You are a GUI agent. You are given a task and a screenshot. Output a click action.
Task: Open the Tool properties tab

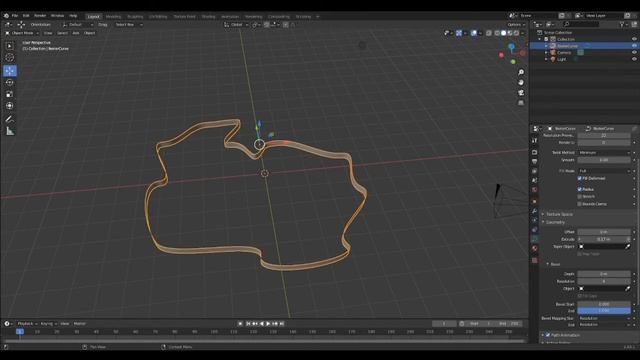coord(535,140)
